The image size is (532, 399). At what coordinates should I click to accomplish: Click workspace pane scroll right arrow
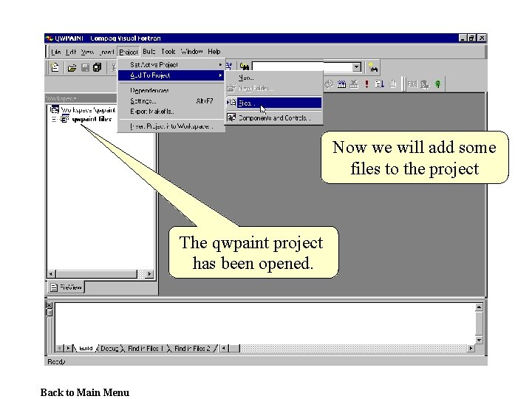coord(149,274)
